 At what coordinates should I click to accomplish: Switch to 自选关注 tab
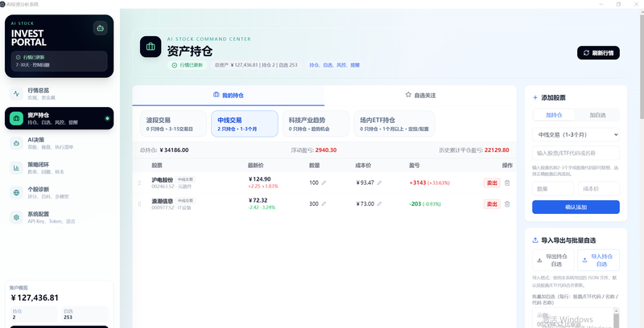tap(420, 95)
